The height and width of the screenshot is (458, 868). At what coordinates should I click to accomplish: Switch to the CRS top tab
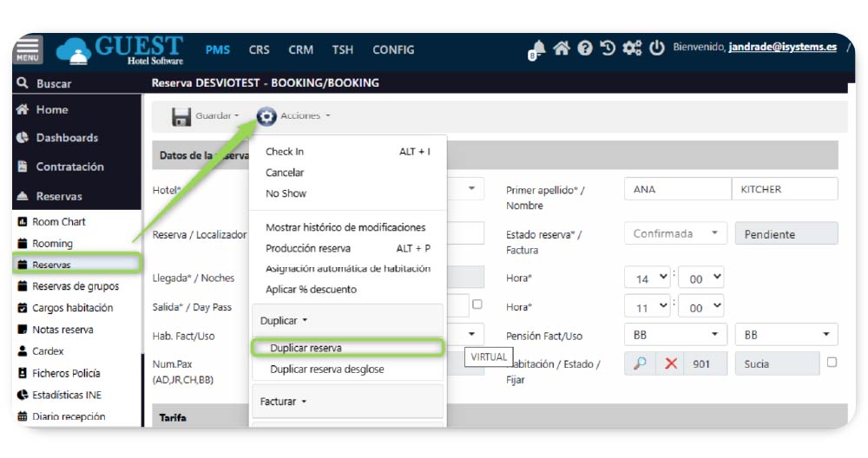click(259, 49)
